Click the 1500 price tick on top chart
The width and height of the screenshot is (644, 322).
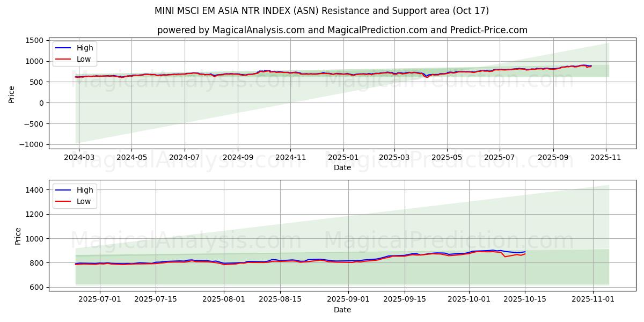coord(34,40)
